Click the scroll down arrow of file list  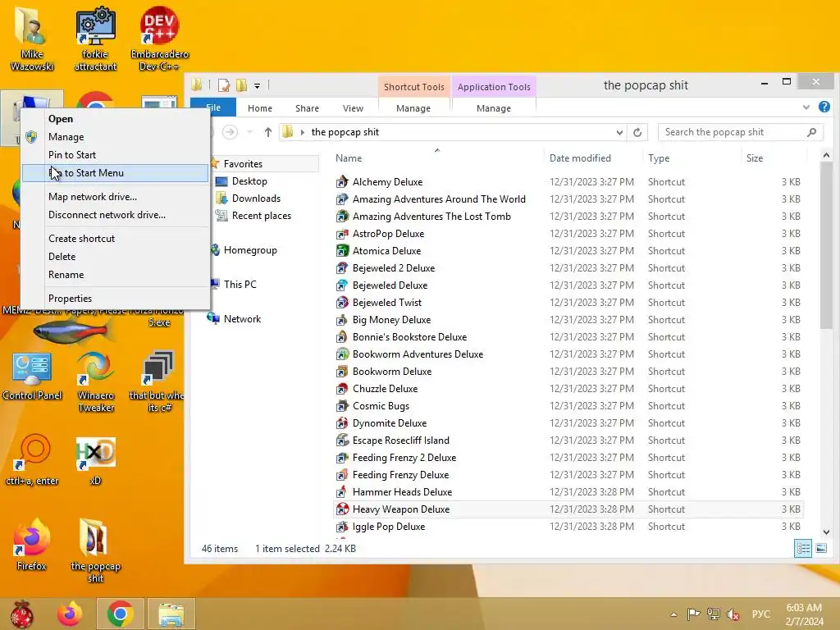click(x=826, y=532)
